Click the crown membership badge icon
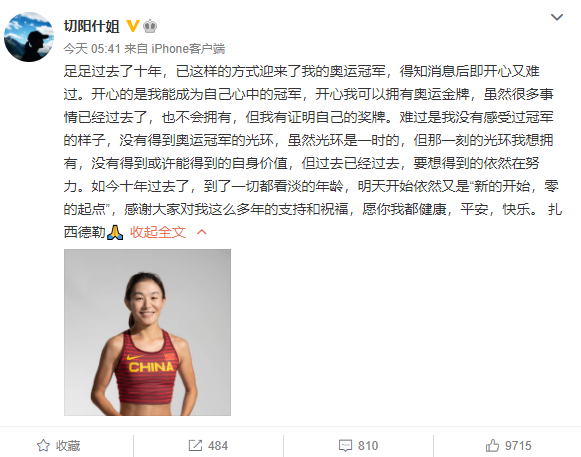Screen dimensions: 581x457 [150, 26]
